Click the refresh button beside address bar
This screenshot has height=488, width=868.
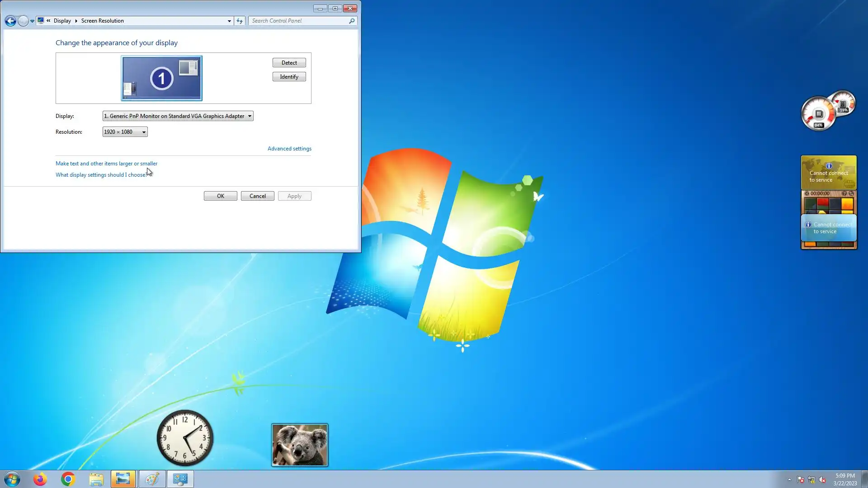[x=240, y=21]
